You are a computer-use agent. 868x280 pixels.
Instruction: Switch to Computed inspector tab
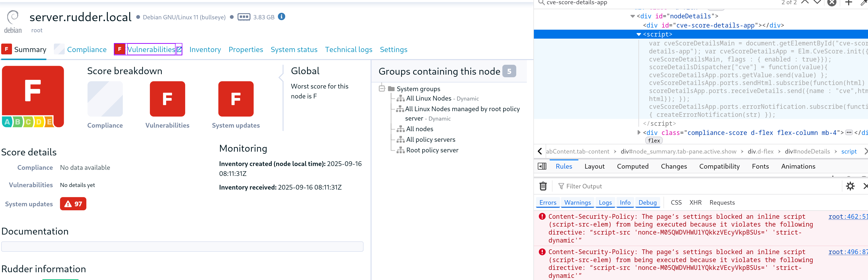632,166
